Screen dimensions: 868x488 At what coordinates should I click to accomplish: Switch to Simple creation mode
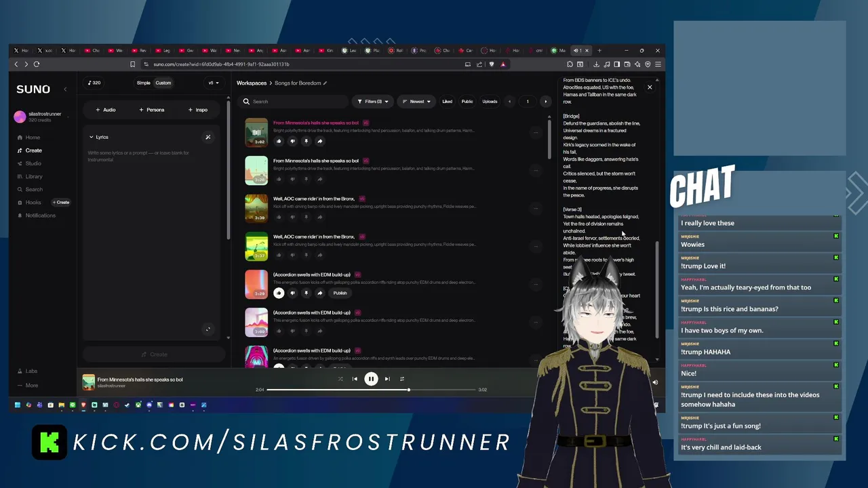tap(143, 83)
